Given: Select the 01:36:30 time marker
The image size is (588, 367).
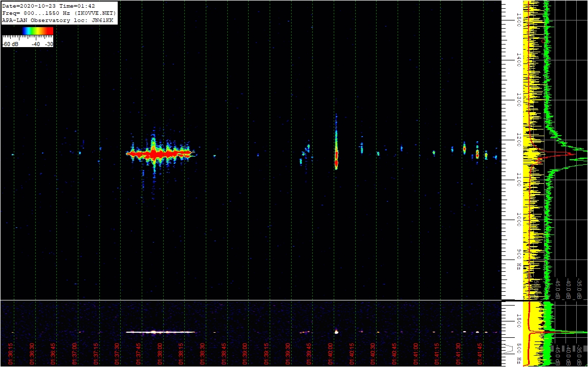Looking at the screenshot, I should [x=32, y=354].
